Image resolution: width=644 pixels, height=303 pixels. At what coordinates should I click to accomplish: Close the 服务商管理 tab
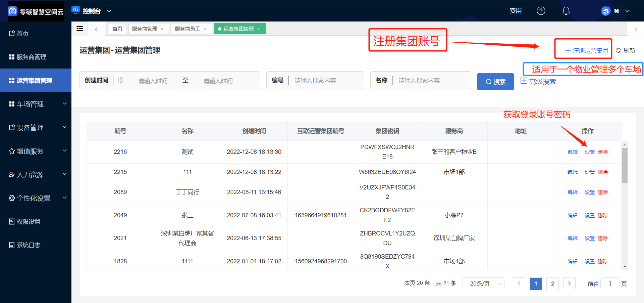tap(162, 29)
